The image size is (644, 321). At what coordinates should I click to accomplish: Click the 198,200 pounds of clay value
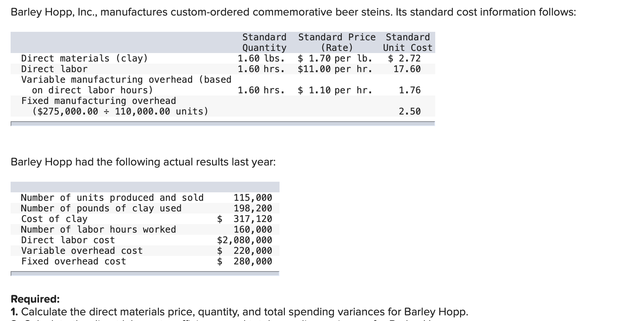pyautogui.click(x=253, y=208)
